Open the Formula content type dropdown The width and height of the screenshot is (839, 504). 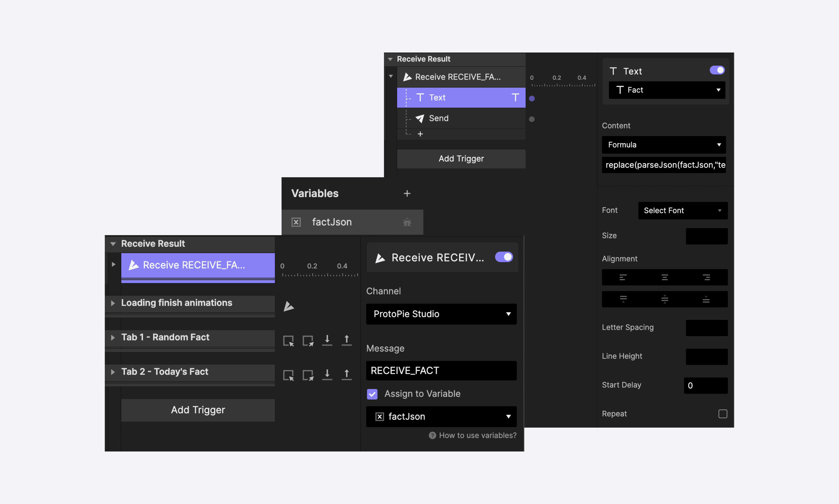664,145
